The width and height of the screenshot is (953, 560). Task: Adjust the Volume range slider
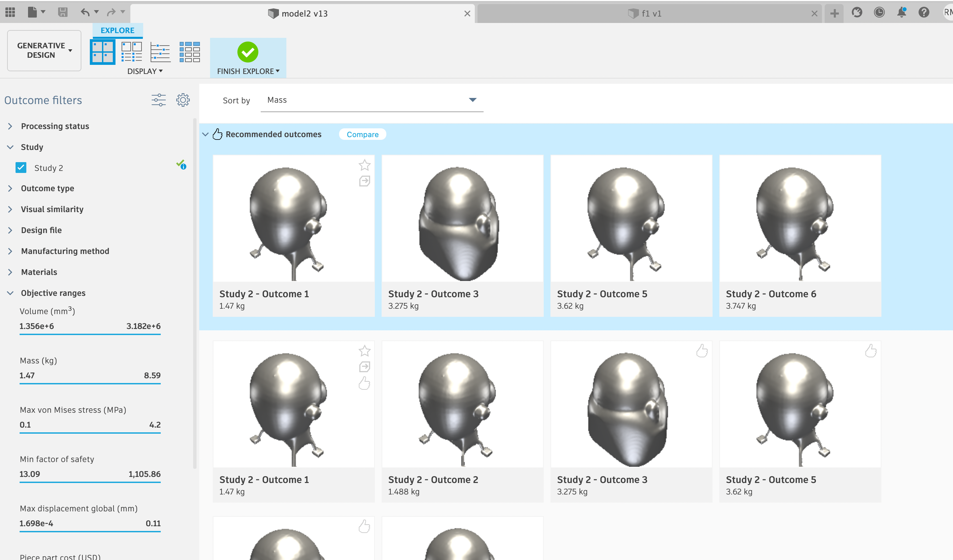click(x=90, y=334)
